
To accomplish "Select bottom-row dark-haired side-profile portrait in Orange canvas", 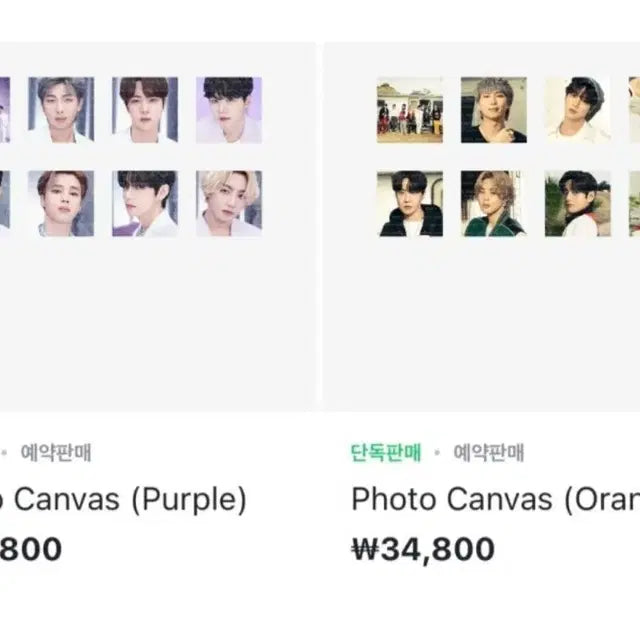I will coord(577,203).
